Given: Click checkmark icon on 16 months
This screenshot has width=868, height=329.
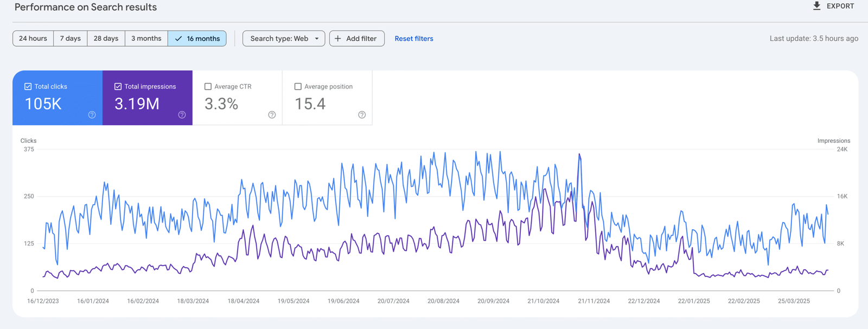Looking at the screenshot, I should [178, 39].
